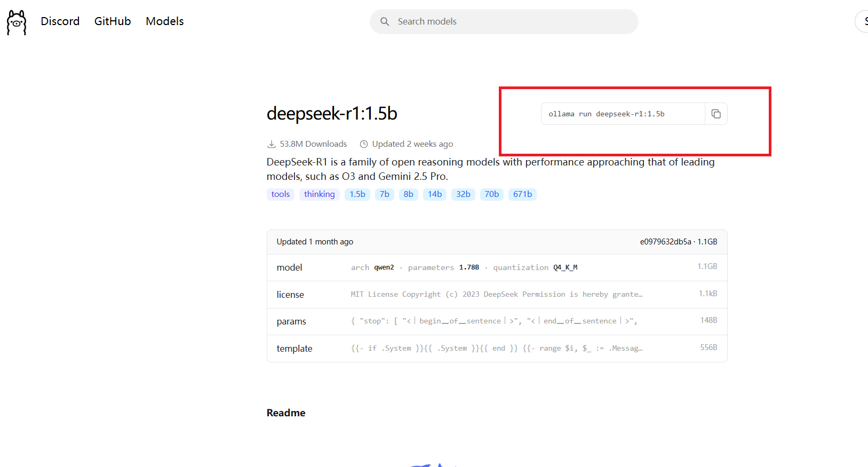The height and width of the screenshot is (467, 868).
Task: Choose the 1.5b size tag
Action: (x=357, y=194)
